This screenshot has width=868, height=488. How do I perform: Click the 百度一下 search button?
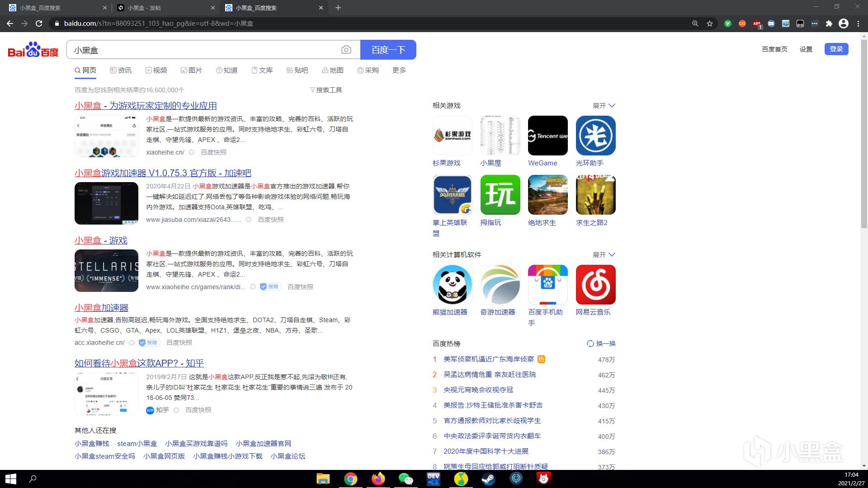click(x=388, y=50)
